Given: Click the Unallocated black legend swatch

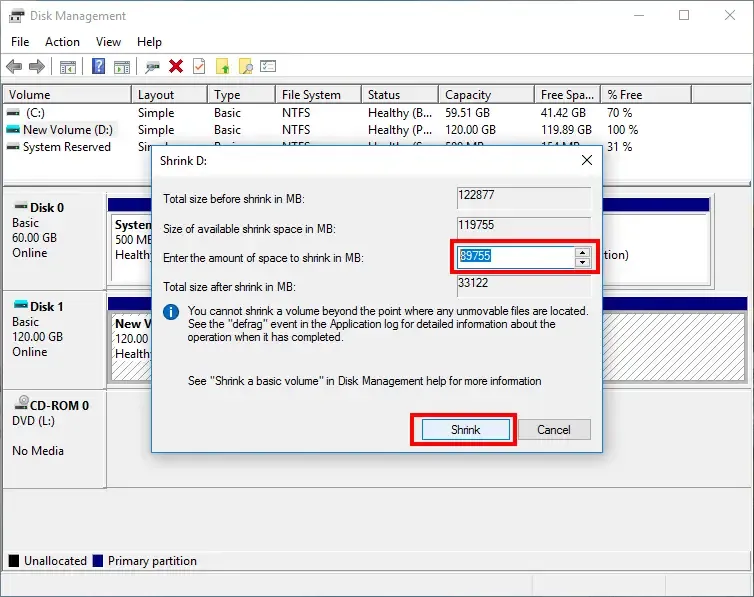Looking at the screenshot, I should coord(14,560).
